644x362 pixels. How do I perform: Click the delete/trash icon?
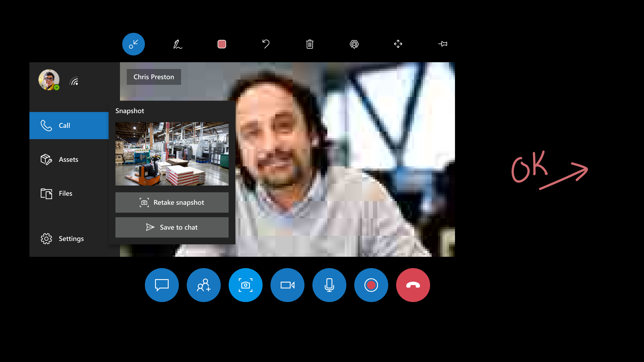[x=310, y=44]
